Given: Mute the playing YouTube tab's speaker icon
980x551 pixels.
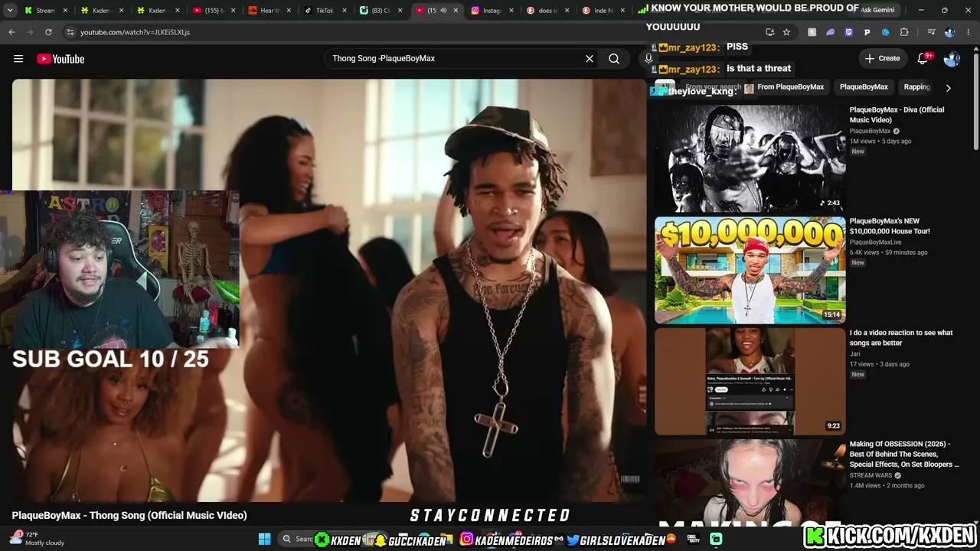Looking at the screenshot, I should click(443, 11).
